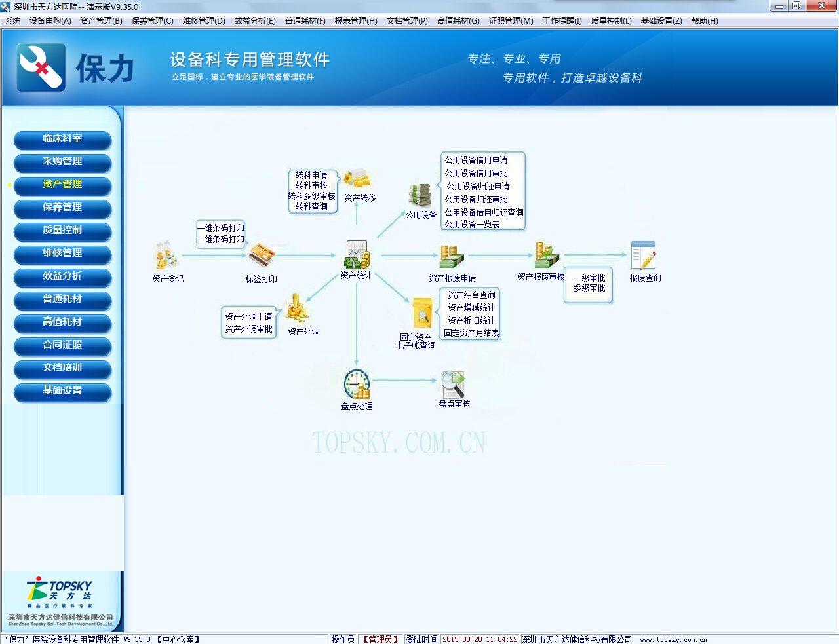Image resolution: width=839 pixels, height=644 pixels.
Task: Open the 高值耗材(G) menu
Action: [458, 21]
